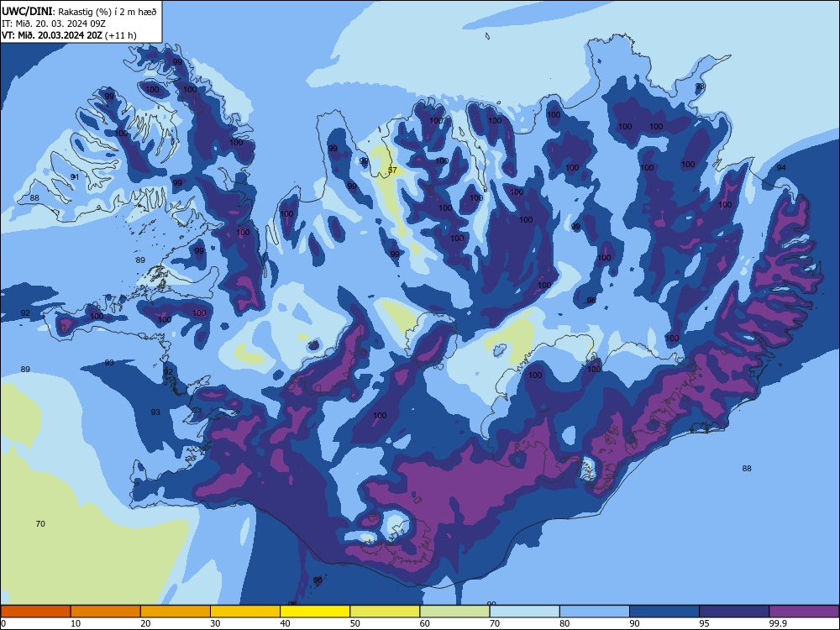Click the "70" value over the green ocean area
The height and width of the screenshot is (630, 840).
(40, 524)
